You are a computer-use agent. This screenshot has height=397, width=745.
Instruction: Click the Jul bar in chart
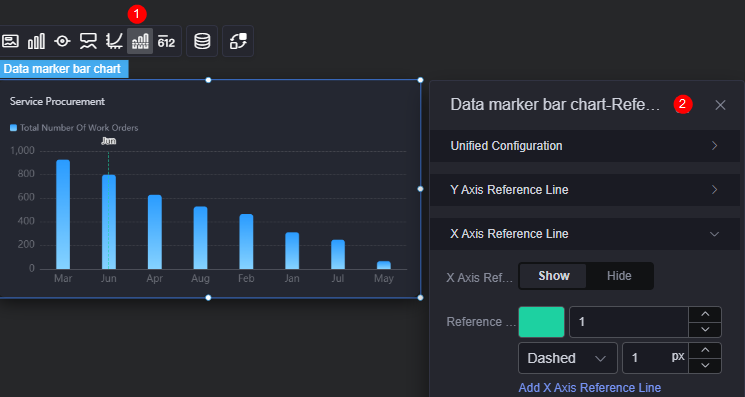pos(338,255)
